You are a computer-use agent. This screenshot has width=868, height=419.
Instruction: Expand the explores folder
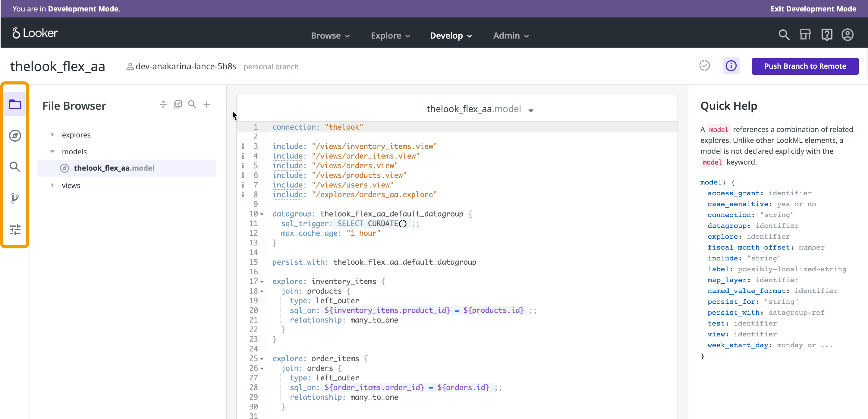(52, 134)
